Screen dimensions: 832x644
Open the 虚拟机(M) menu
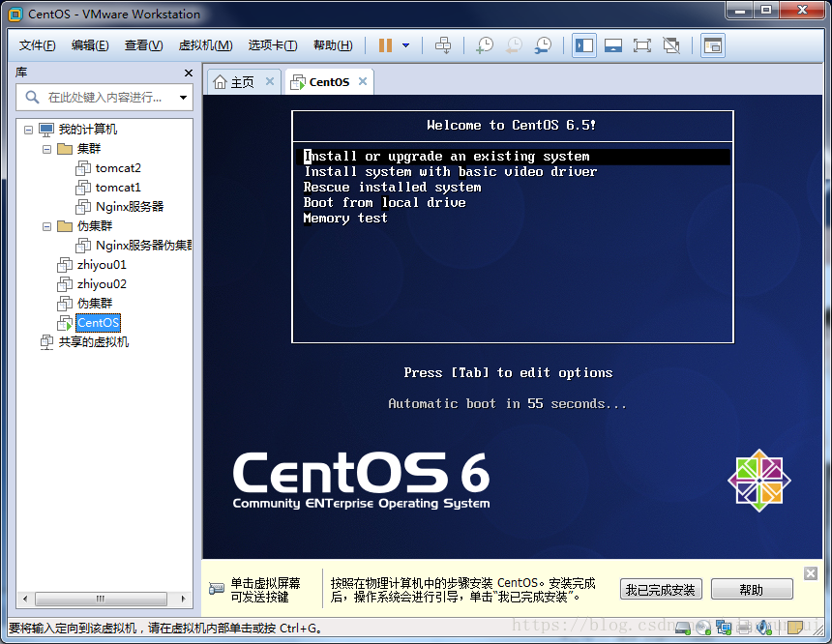(205, 45)
